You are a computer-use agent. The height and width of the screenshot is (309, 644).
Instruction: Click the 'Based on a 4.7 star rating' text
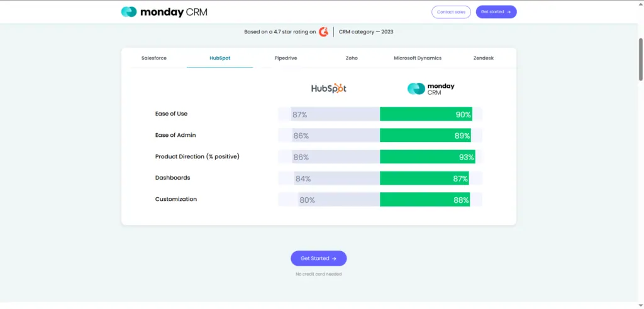click(280, 31)
